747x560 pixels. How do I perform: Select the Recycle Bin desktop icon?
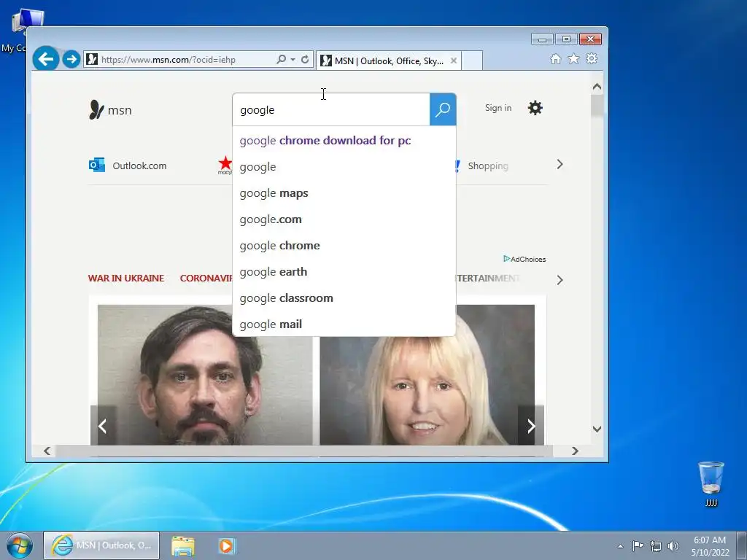(711, 483)
